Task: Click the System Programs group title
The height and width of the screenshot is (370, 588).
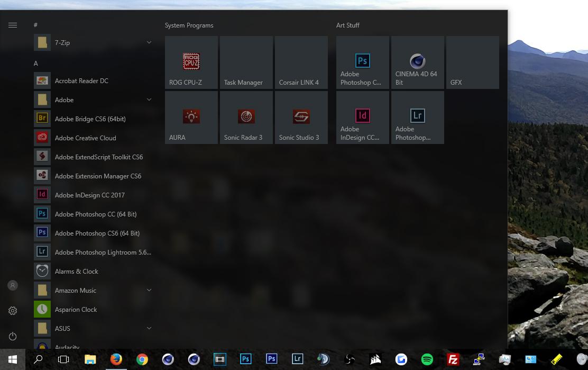Action: pyautogui.click(x=189, y=25)
